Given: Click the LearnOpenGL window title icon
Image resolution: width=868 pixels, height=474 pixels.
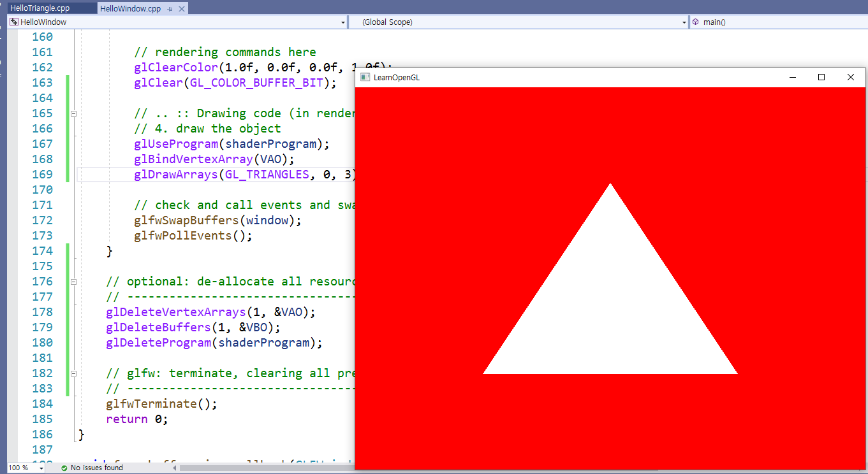Looking at the screenshot, I should (365, 77).
